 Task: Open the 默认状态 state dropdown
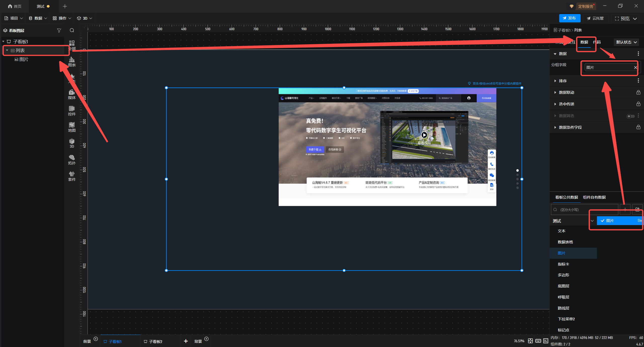pos(626,42)
